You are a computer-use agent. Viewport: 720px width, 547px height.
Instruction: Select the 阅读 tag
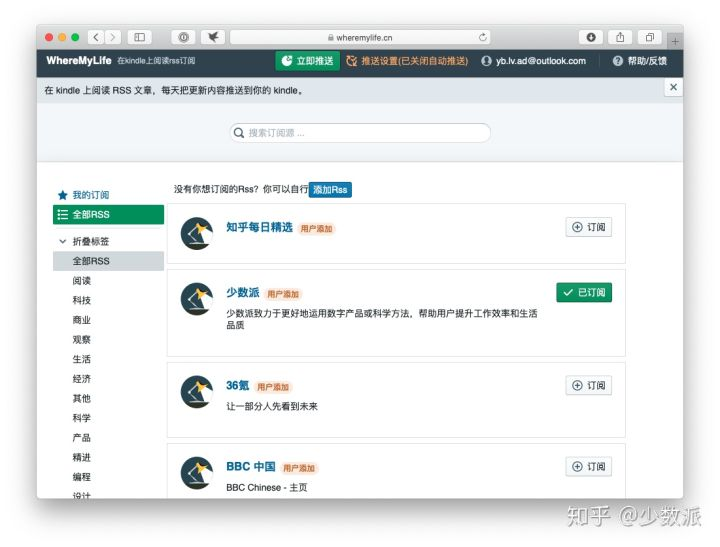[82, 281]
